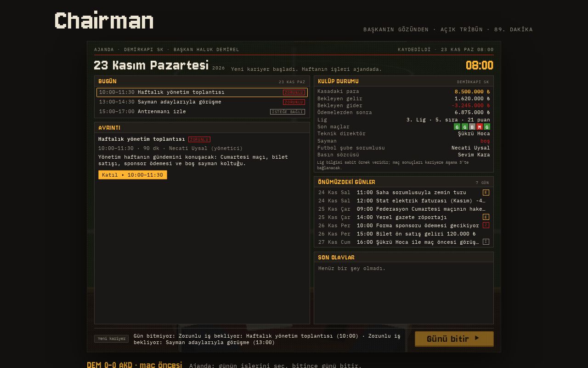The width and height of the screenshot is (588, 368).
Task: Open the Stat elektrik faturası entry
Action: click(404, 201)
